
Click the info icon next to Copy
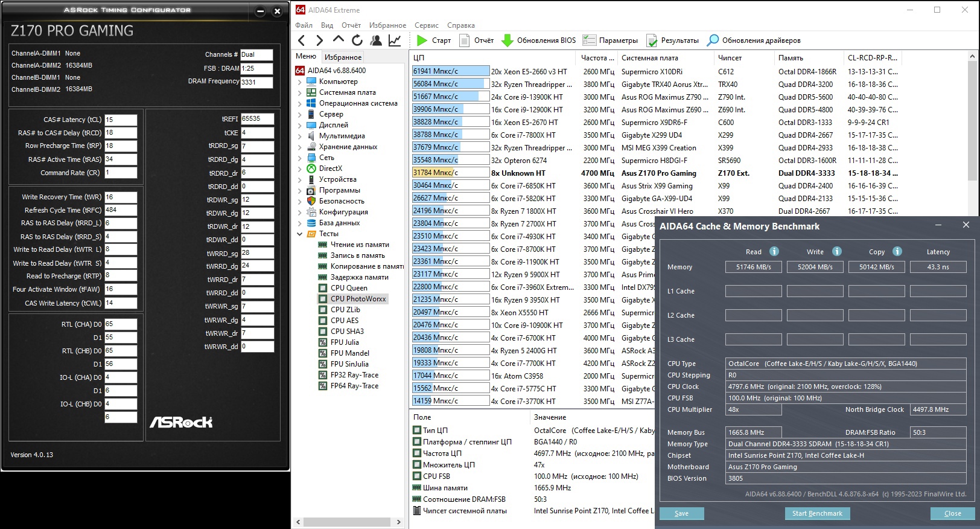pyautogui.click(x=897, y=251)
